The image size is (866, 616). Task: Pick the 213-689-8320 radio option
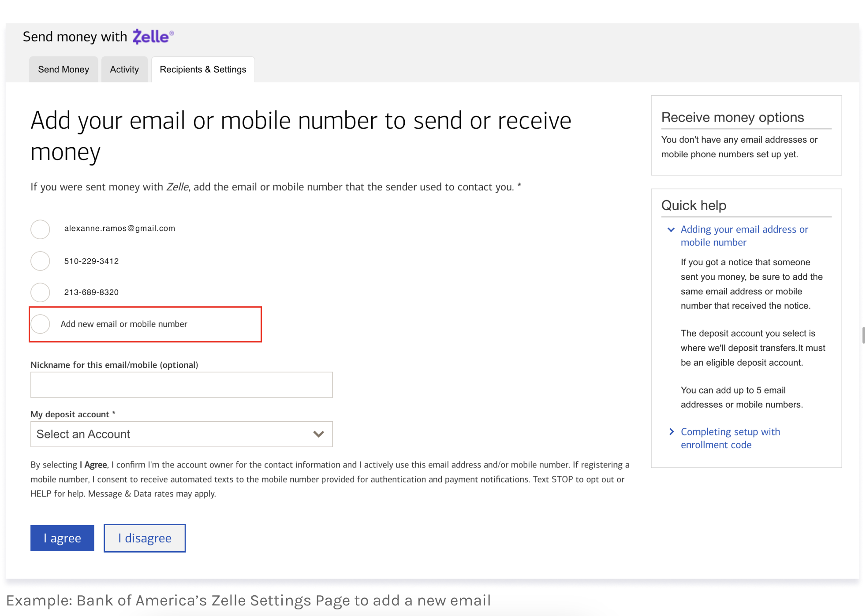click(40, 292)
